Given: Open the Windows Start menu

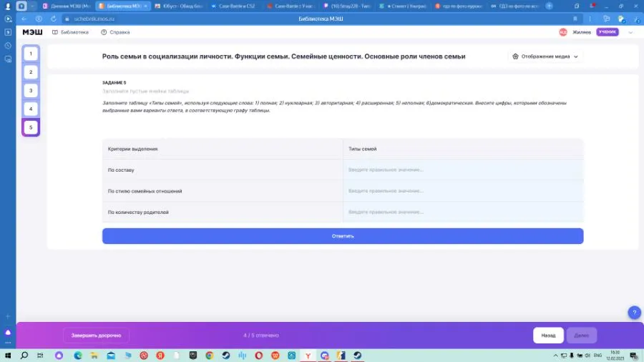Looking at the screenshot, I should (x=8, y=356).
